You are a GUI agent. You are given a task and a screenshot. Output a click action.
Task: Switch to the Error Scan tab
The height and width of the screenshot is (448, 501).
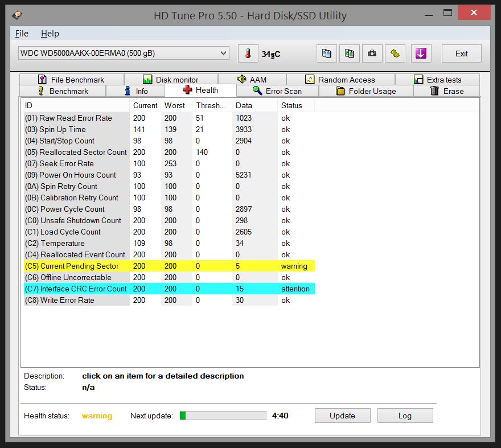click(277, 91)
